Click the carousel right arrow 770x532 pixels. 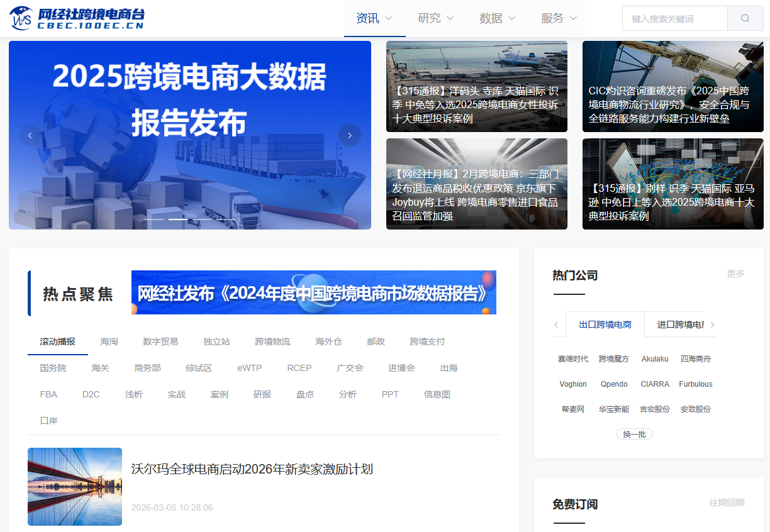[x=350, y=135]
